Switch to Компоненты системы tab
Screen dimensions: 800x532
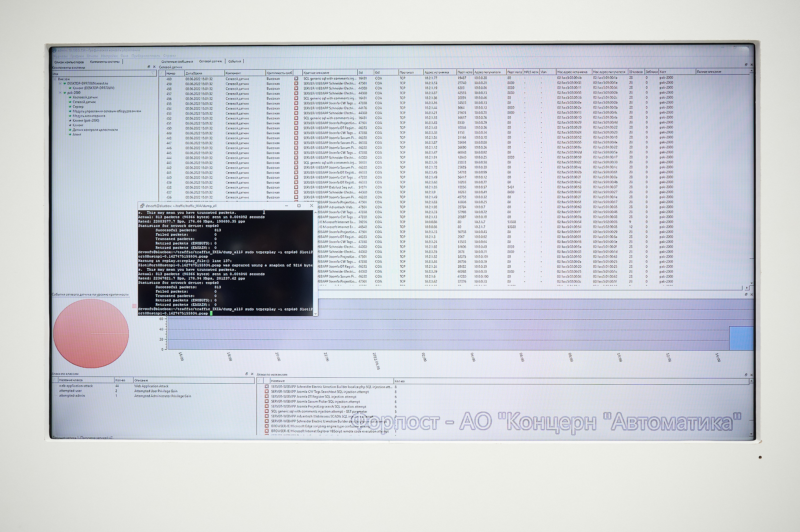[x=105, y=62]
